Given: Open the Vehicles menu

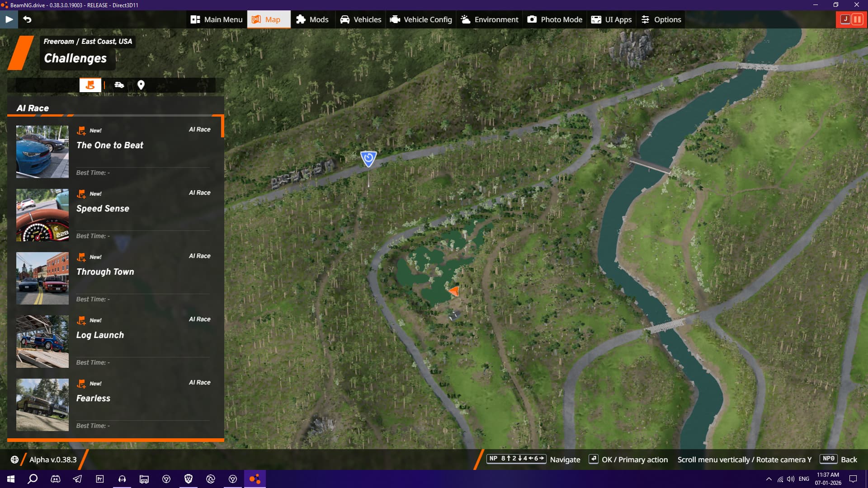Looking at the screenshot, I should (x=360, y=19).
